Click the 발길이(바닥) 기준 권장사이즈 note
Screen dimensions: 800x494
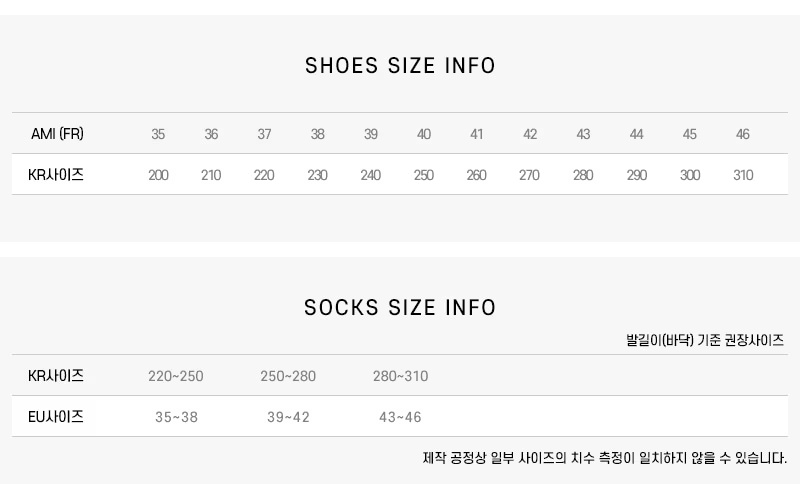pos(705,340)
